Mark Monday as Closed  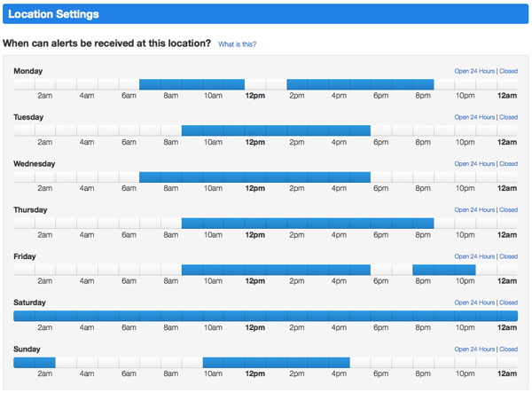[x=508, y=71]
